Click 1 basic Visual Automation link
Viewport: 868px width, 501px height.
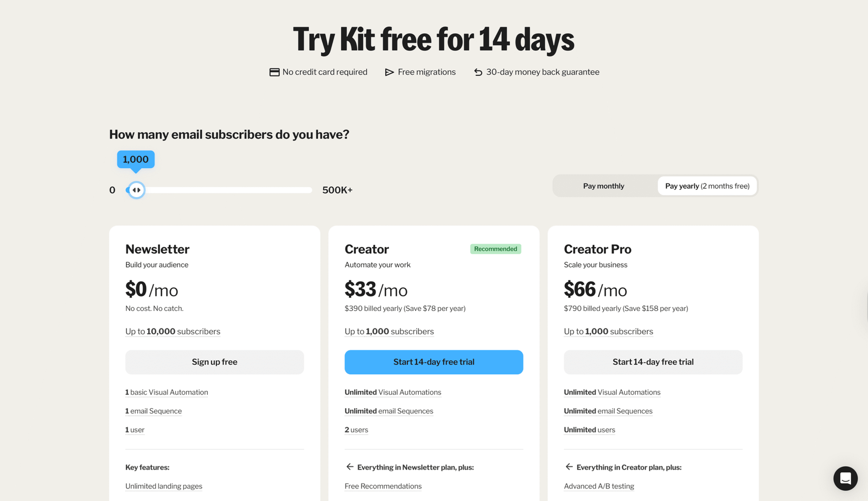click(x=167, y=392)
